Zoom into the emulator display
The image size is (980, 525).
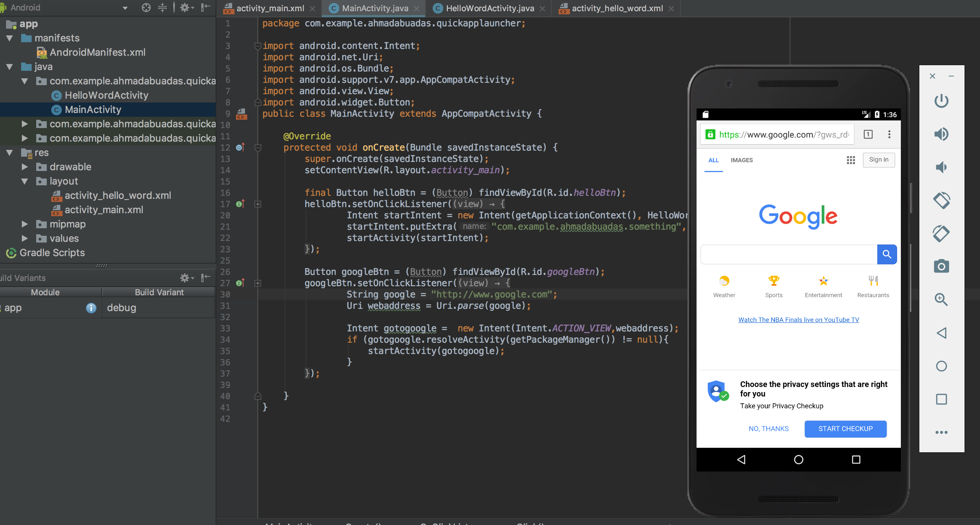942,299
